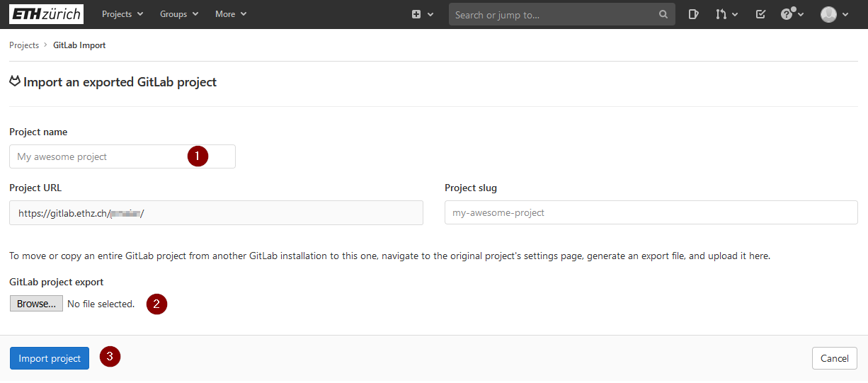Click GitLab Import breadcrumb

[79, 45]
